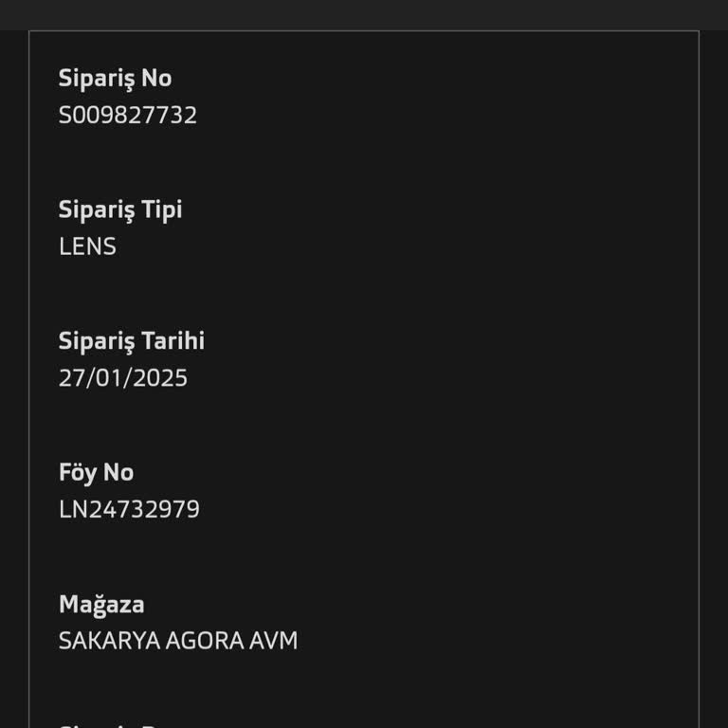This screenshot has height=728, width=728.
Task: Click the word "Tipi"
Action: point(161,210)
